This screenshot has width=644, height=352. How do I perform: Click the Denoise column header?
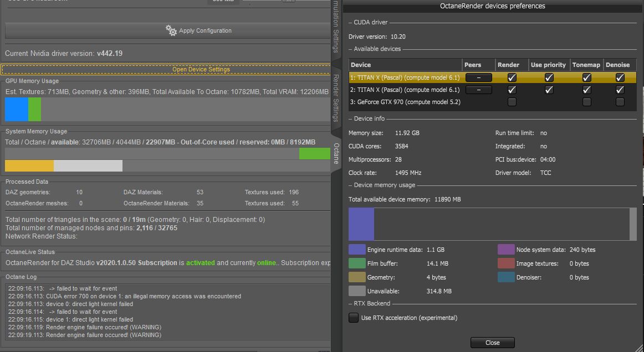click(620, 65)
